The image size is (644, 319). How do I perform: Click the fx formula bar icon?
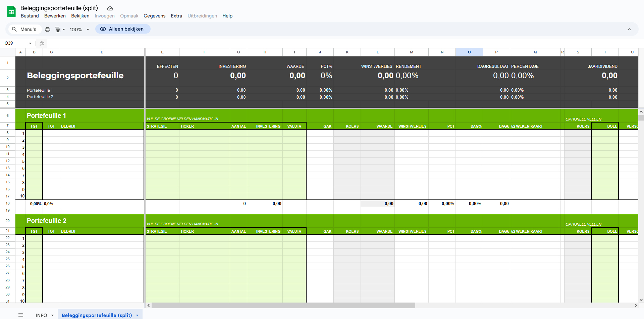[x=42, y=43]
